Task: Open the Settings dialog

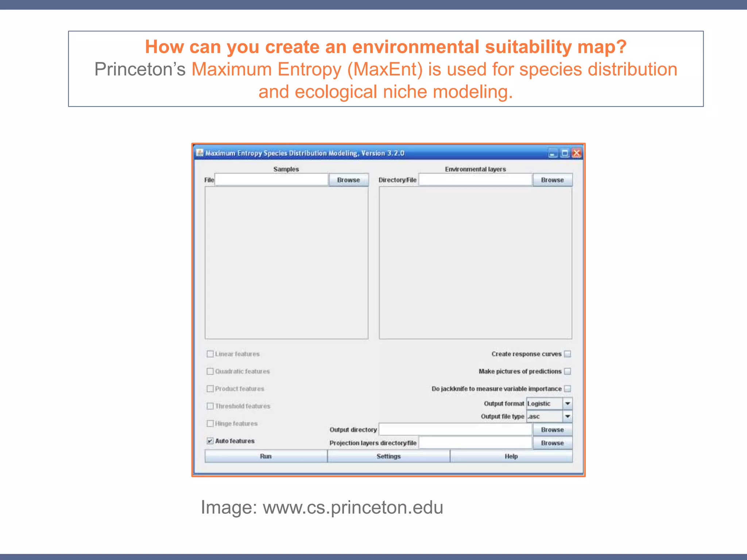Action: (x=388, y=456)
